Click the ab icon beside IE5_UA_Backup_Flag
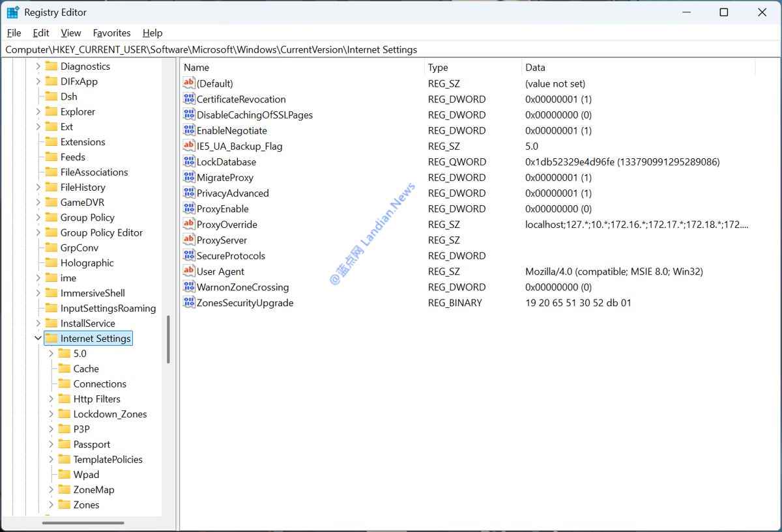 (188, 146)
